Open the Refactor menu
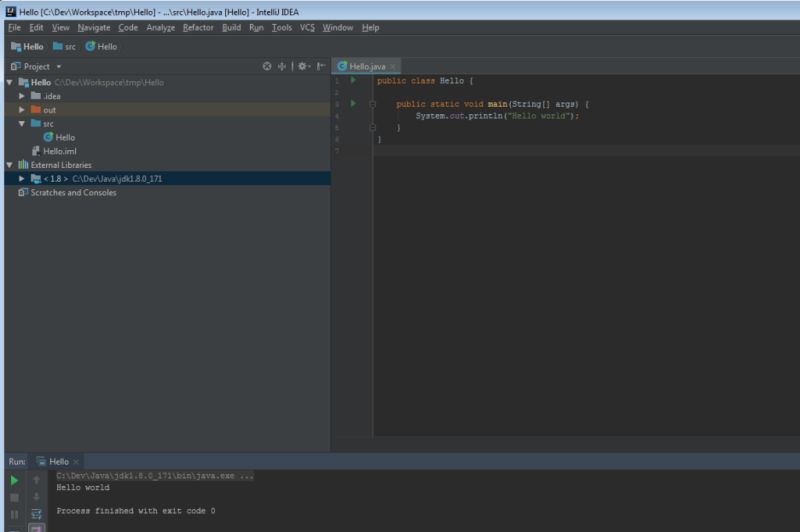 [x=198, y=28]
